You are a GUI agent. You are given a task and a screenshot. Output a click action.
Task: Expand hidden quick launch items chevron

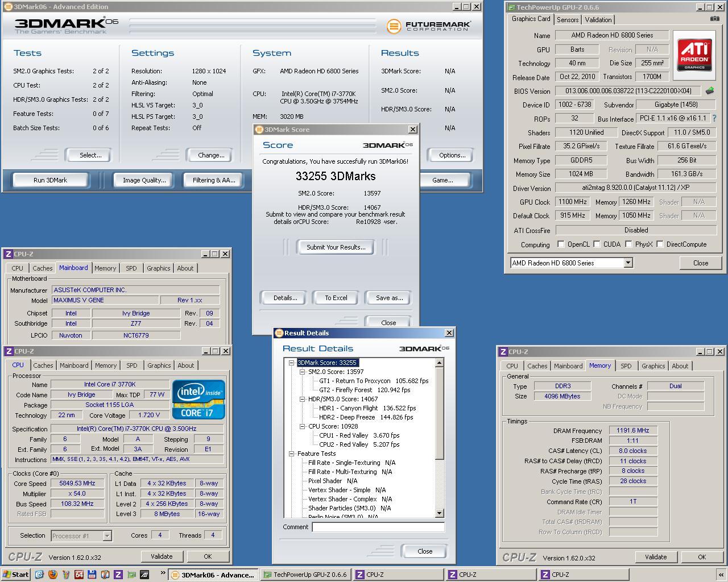tap(163, 573)
